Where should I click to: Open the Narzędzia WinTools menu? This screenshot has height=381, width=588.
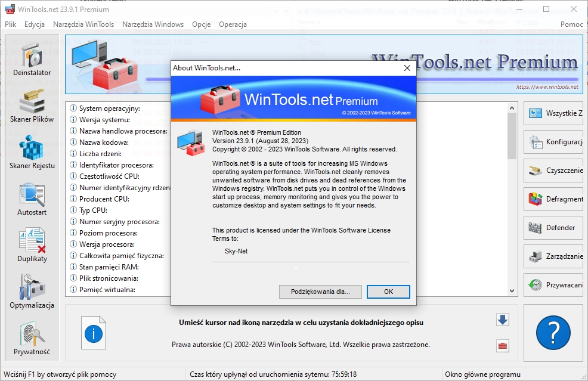pos(83,24)
